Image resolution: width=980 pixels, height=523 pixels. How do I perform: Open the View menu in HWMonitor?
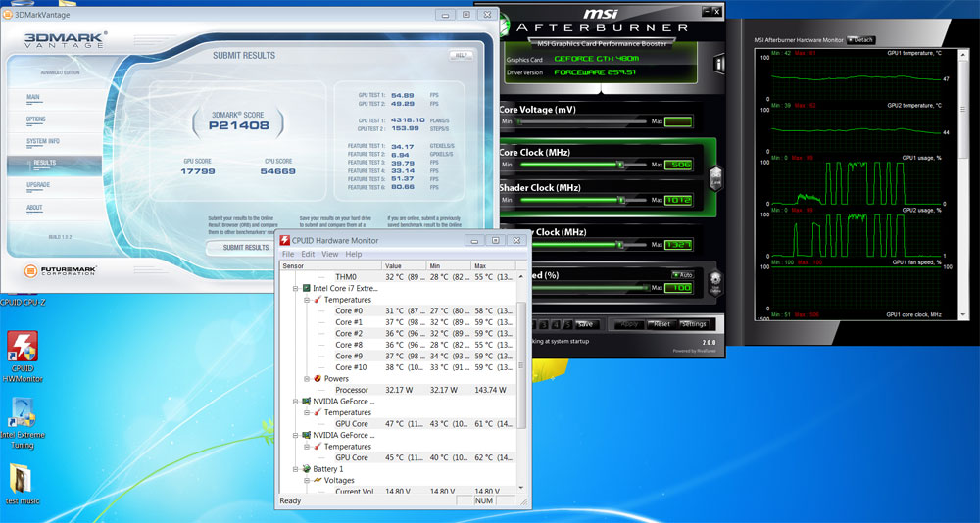coord(330,255)
